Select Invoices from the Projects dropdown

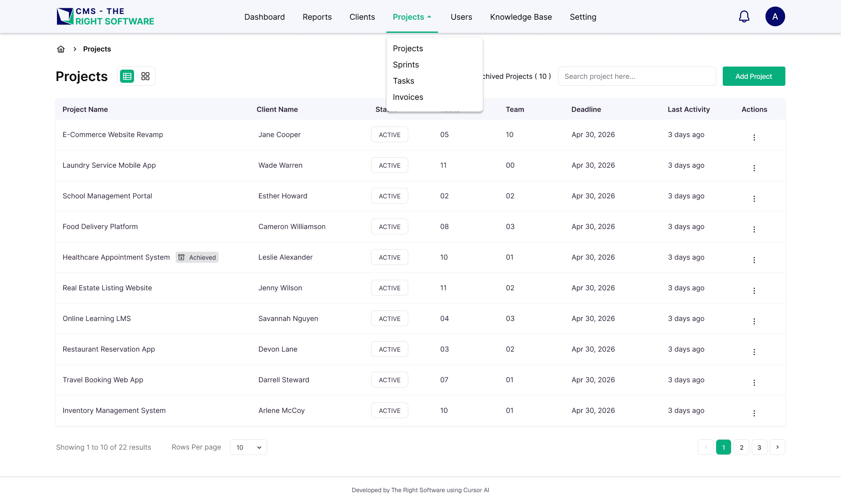pyautogui.click(x=408, y=97)
